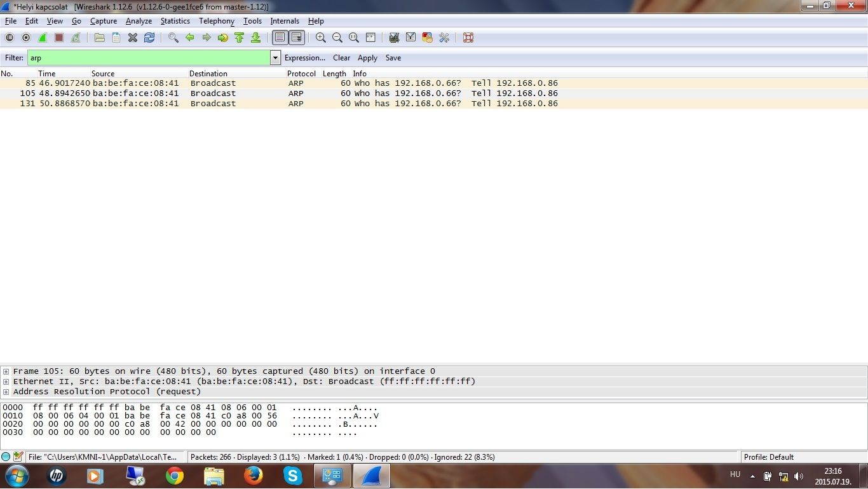The image size is (868, 489).
Task: Open the Internals menu
Action: pos(285,21)
